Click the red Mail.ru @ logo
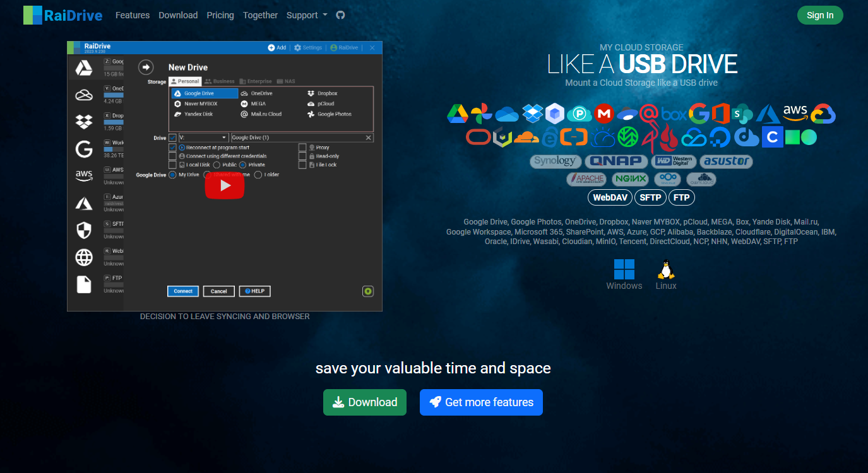The width and height of the screenshot is (868, 473). [649, 114]
